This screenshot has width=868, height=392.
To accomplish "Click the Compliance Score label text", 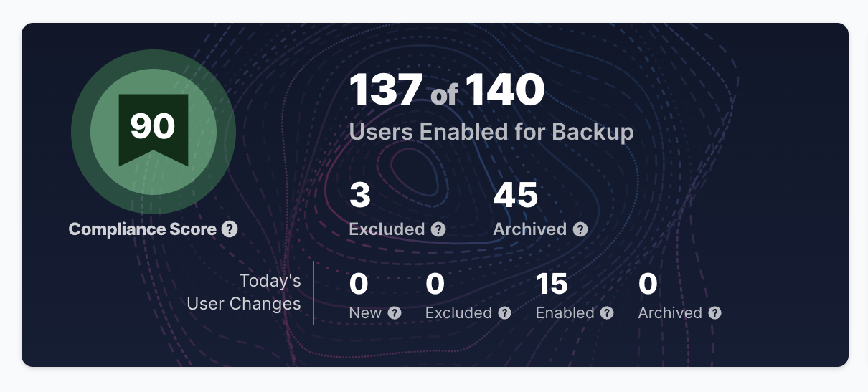I will (x=143, y=229).
